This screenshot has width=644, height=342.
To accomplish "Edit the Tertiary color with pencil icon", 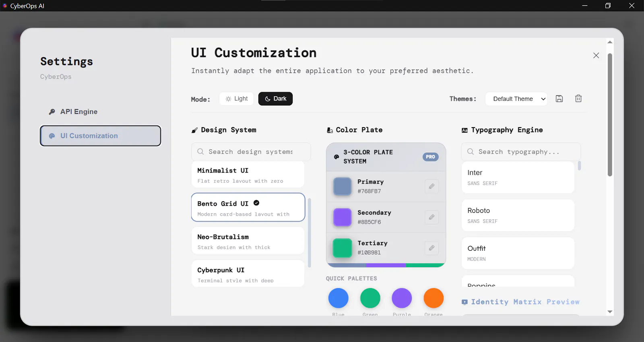I will [x=431, y=248].
